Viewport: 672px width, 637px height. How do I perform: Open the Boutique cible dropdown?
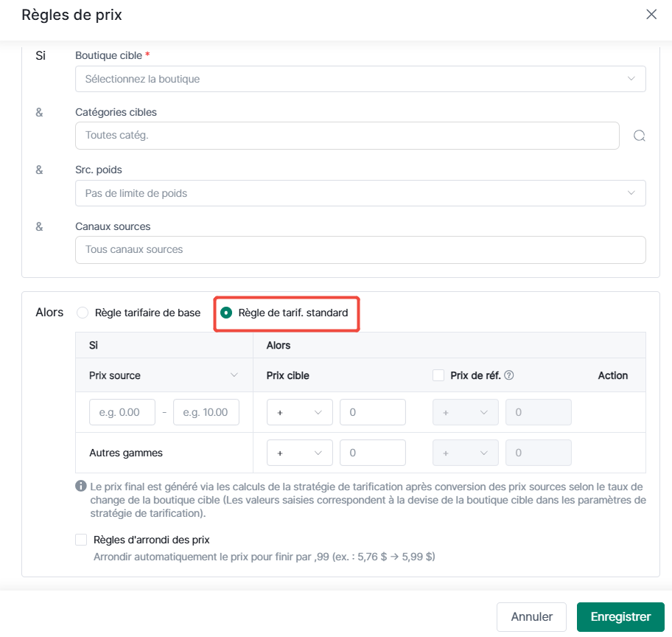360,79
